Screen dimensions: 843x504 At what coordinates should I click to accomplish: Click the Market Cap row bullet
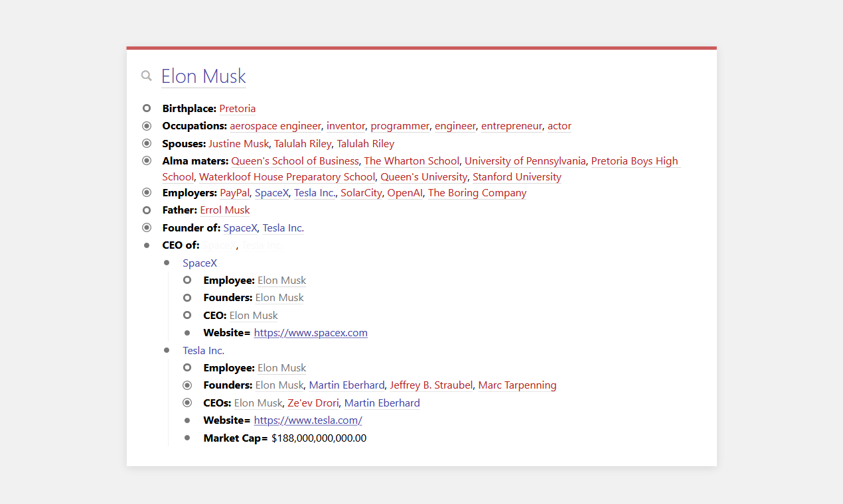[187, 438]
